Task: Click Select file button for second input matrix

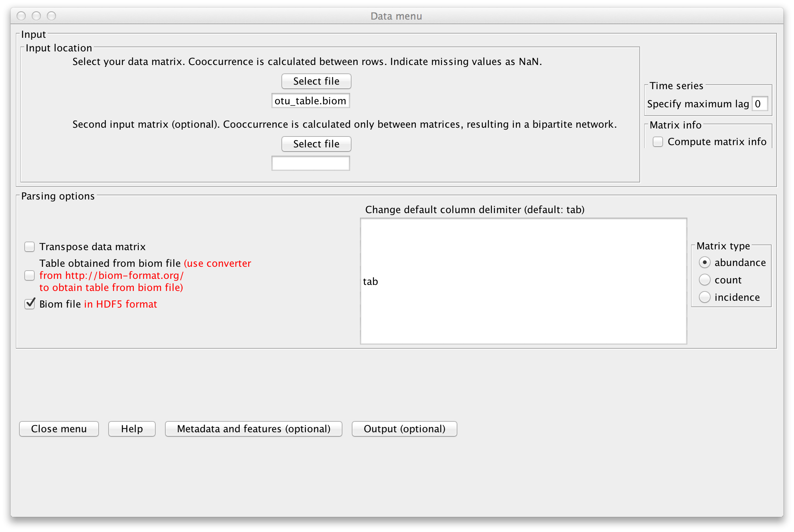Action: 316,144
